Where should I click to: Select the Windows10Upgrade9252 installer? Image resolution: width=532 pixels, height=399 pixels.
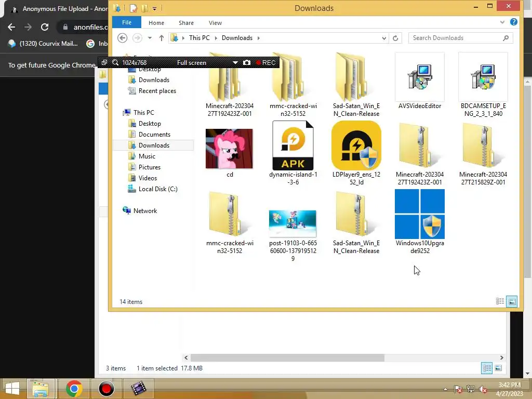420,222
